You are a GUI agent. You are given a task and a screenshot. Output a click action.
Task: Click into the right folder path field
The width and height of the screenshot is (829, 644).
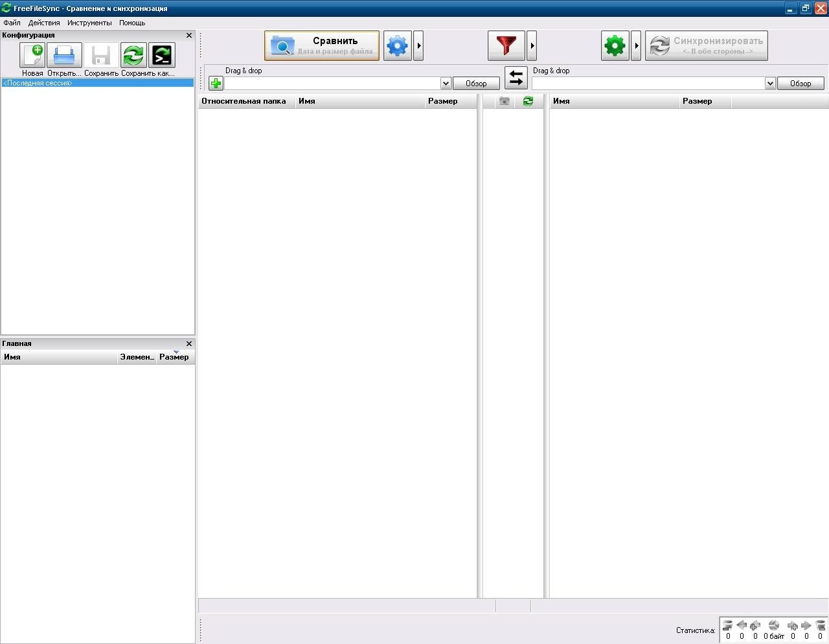(648, 84)
